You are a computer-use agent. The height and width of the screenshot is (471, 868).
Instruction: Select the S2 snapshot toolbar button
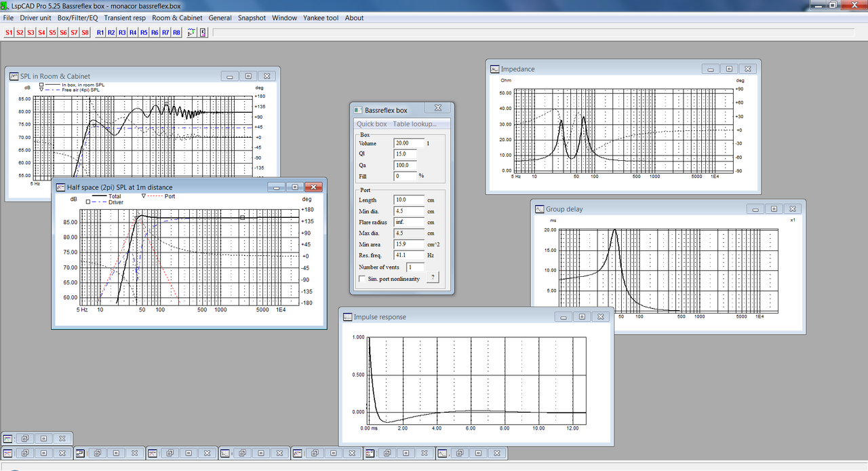(x=20, y=32)
